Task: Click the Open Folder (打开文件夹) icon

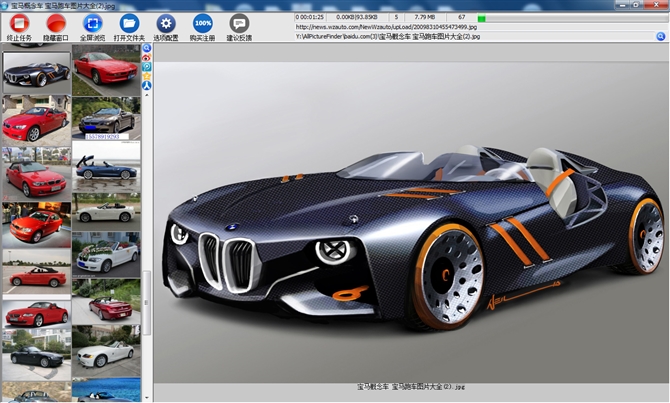Action: [129, 22]
